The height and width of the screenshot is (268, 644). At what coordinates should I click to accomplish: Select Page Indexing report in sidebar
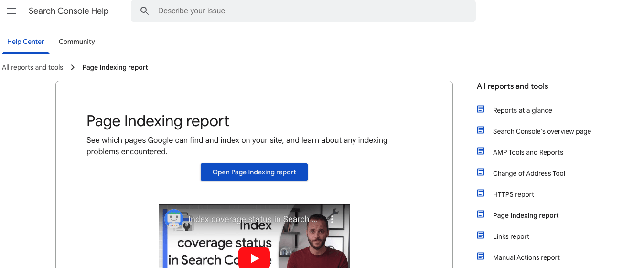[x=526, y=215]
